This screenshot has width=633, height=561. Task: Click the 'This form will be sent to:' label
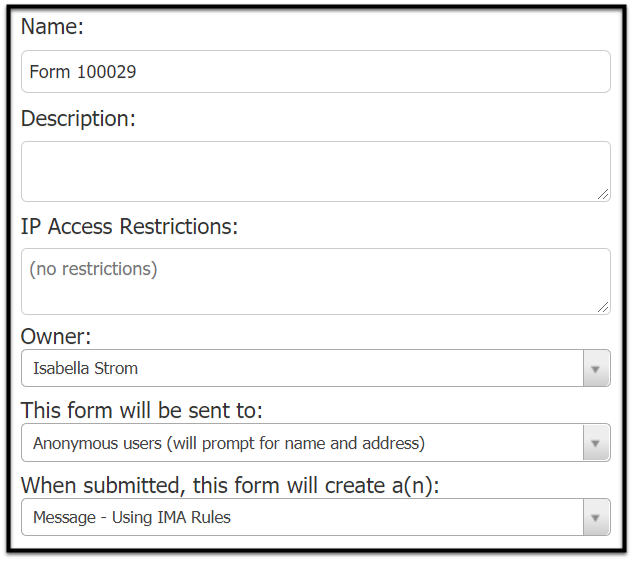click(x=142, y=410)
